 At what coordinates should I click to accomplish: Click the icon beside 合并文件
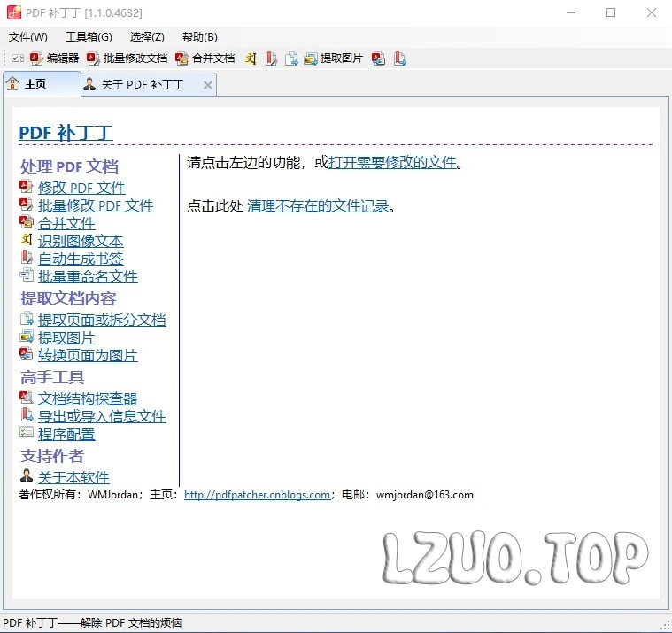(27, 221)
